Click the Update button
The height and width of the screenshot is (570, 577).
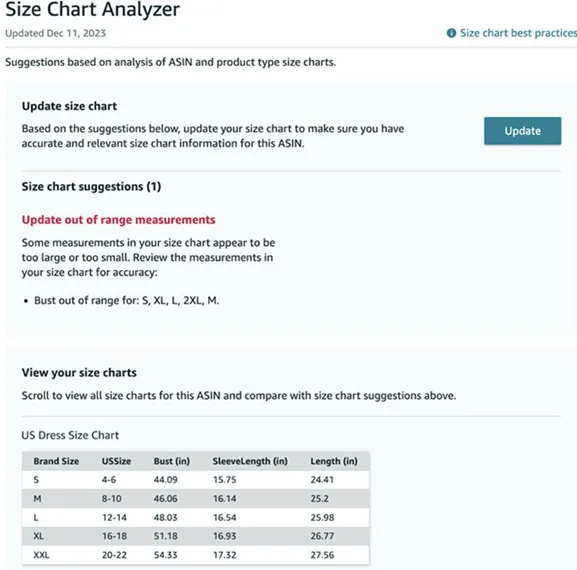[523, 131]
